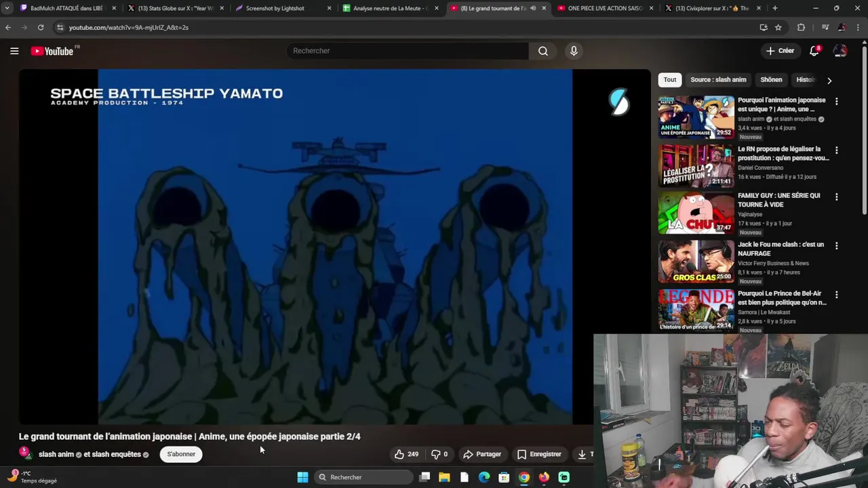This screenshot has width=868, height=488.
Task: Open Firefox from the taskbar
Action: pyautogui.click(x=544, y=477)
